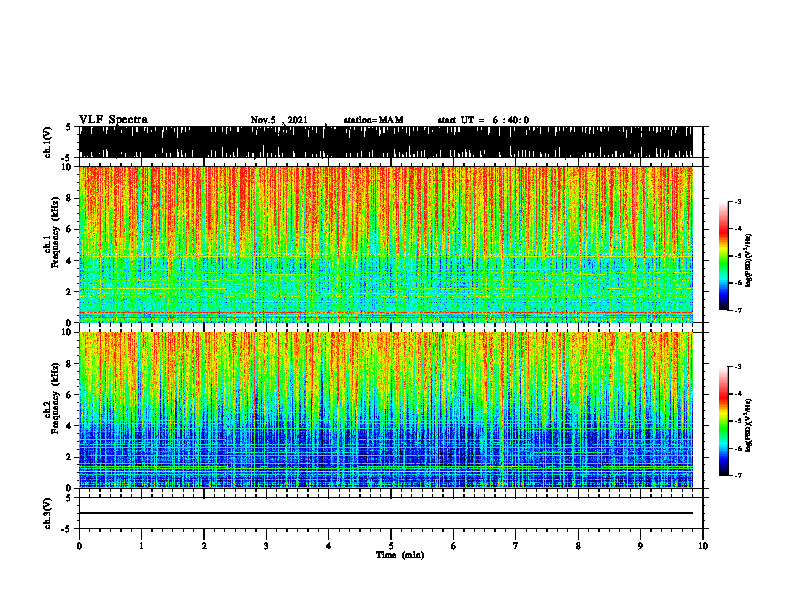Select the "start UT = 6:40:0" label
The width and height of the screenshot is (792, 612).
click(x=483, y=120)
